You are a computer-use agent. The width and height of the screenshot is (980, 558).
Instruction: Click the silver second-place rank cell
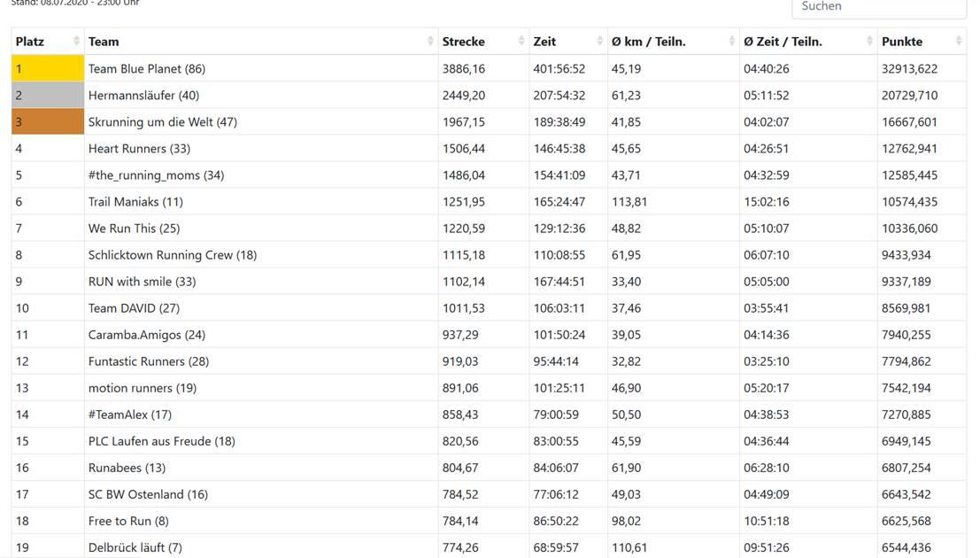pyautogui.click(x=48, y=95)
